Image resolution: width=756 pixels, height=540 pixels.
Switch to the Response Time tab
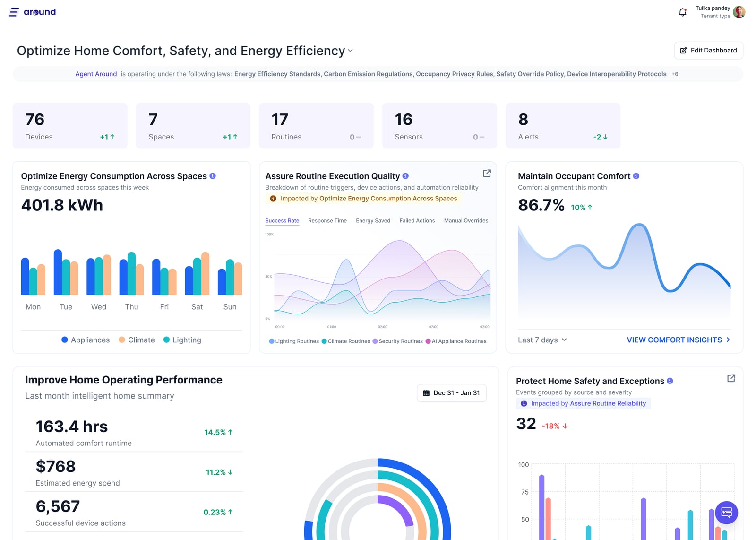[x=327, y=221]
